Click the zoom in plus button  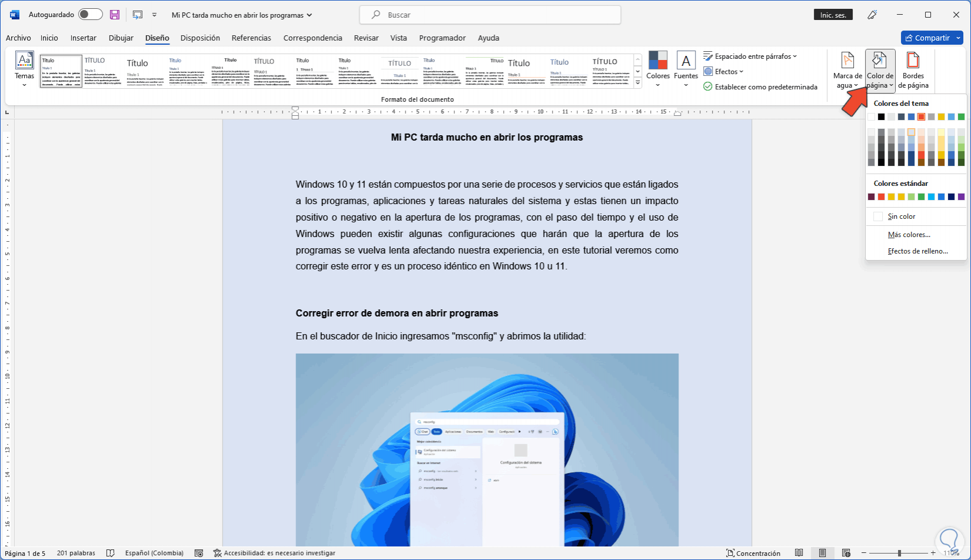point(933,553)
